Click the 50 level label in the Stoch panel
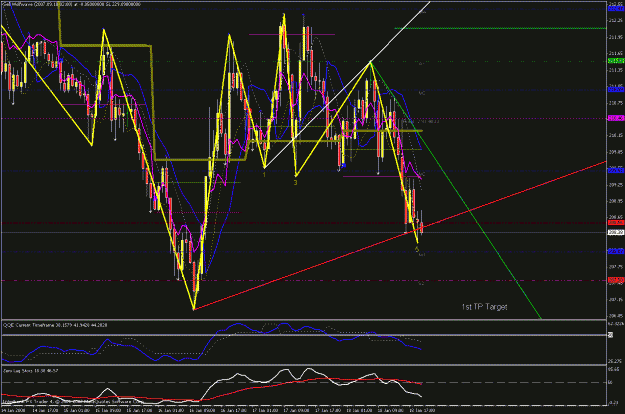 pyautogui.click(x=611, y=383)
